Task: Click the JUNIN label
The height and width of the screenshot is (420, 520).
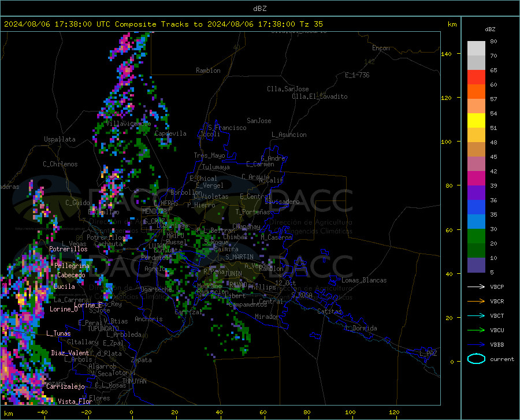Action: (233, 273)
